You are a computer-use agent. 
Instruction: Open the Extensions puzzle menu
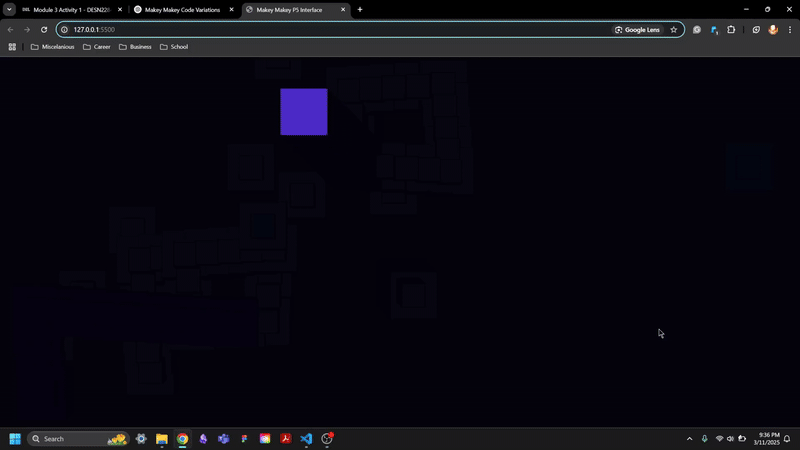coord(731,30)
